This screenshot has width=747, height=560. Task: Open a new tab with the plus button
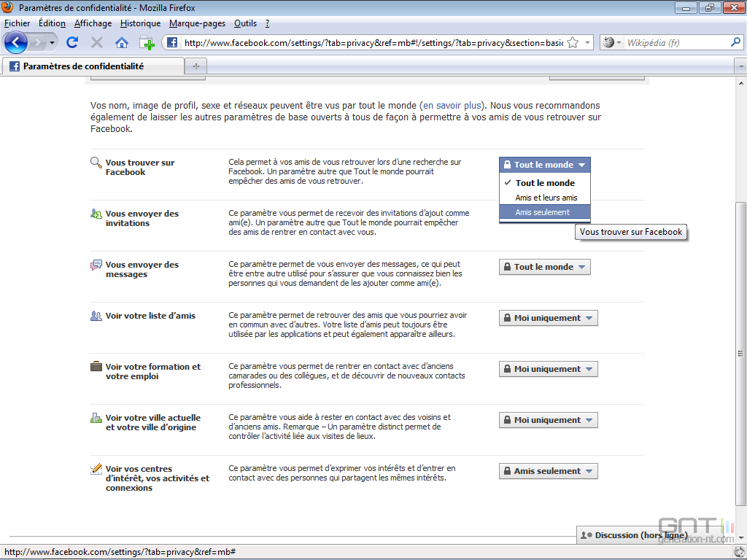tap(196, 66)
